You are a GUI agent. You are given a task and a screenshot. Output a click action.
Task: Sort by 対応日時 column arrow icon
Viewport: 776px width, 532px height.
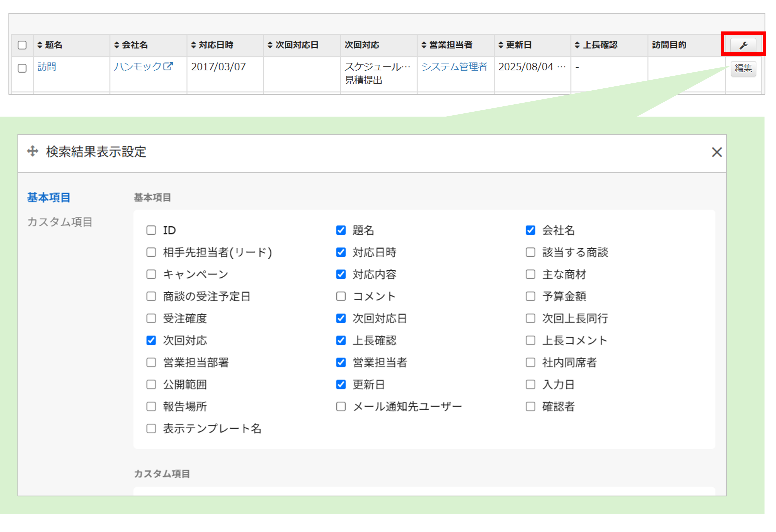[x=193, y=45]
